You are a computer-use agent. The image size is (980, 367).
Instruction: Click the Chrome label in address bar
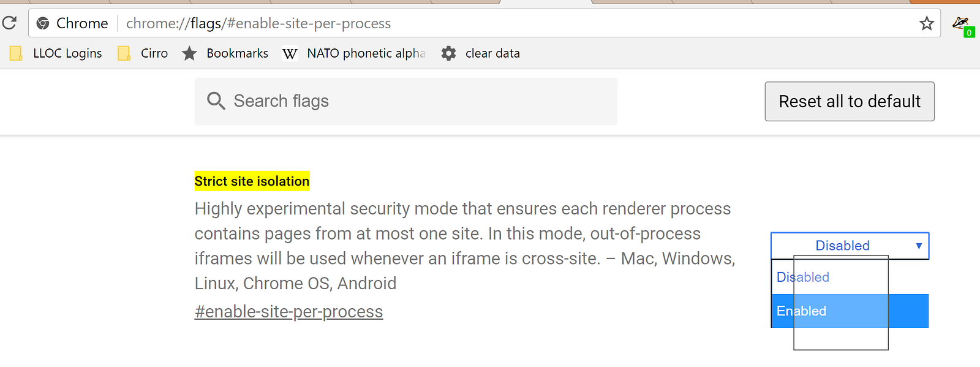[x=82, y=23]
